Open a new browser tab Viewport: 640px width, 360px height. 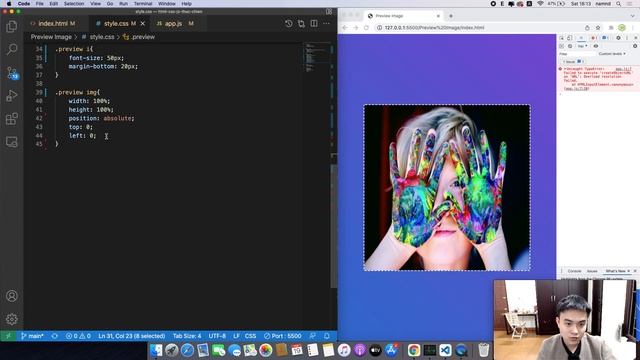pyautogui.click(x=451, y=16)
